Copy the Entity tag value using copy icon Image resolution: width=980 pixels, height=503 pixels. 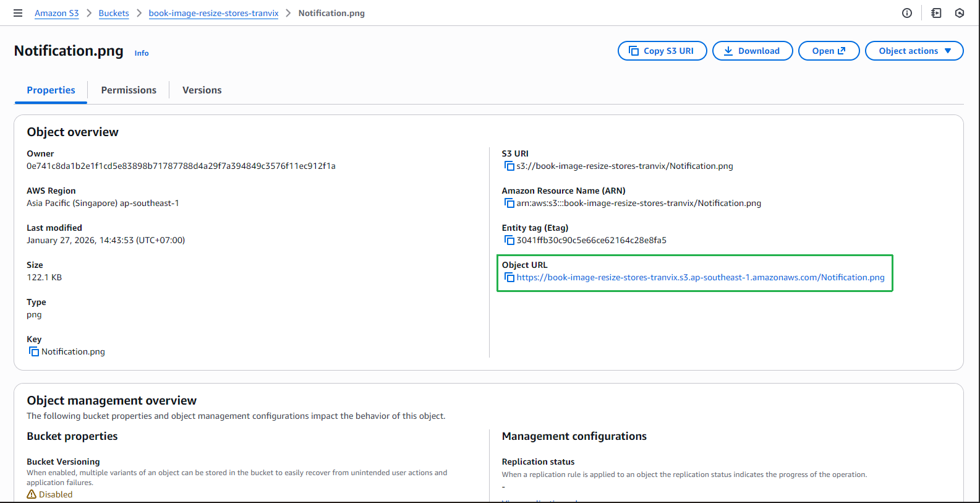point(509,240)
